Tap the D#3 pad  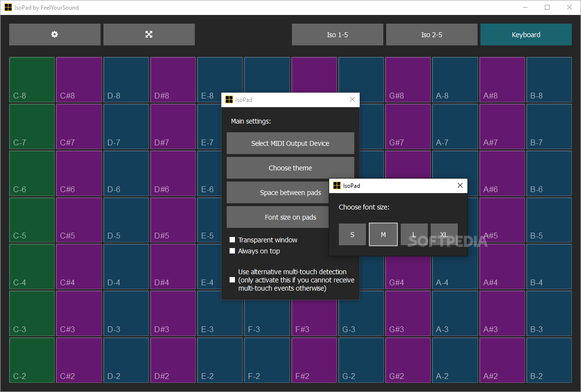173,314
